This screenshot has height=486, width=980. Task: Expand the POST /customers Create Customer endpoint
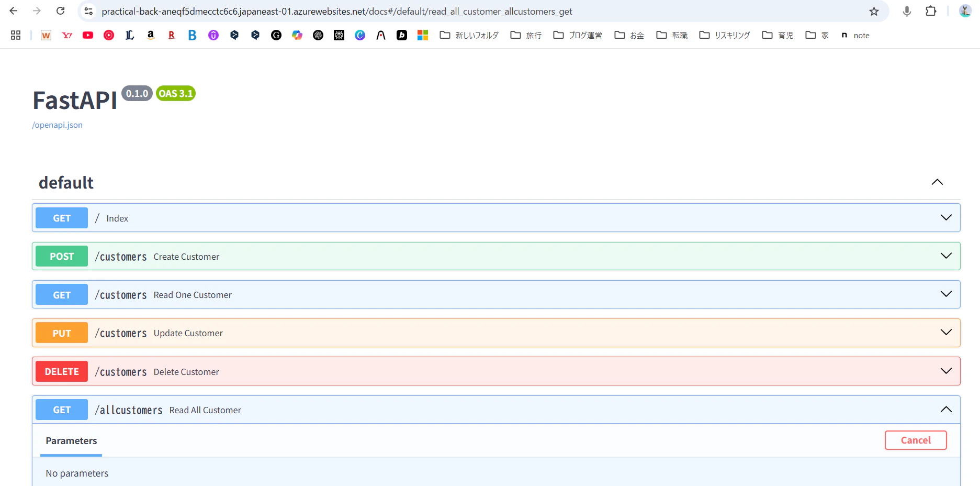click(x=496, y=256)
